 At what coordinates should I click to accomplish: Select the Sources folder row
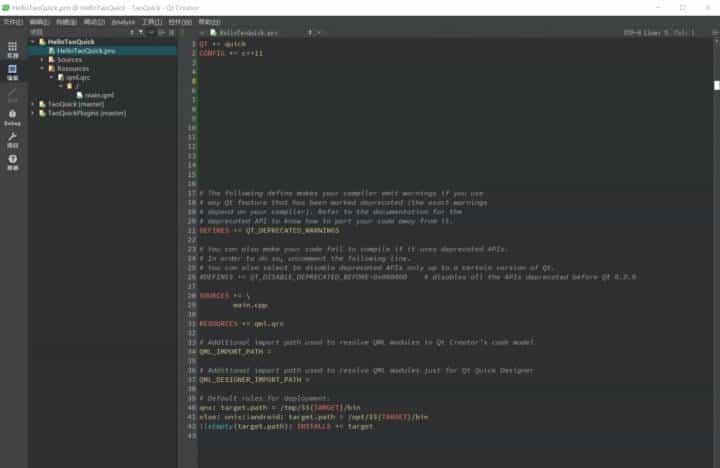coord(102,60)
